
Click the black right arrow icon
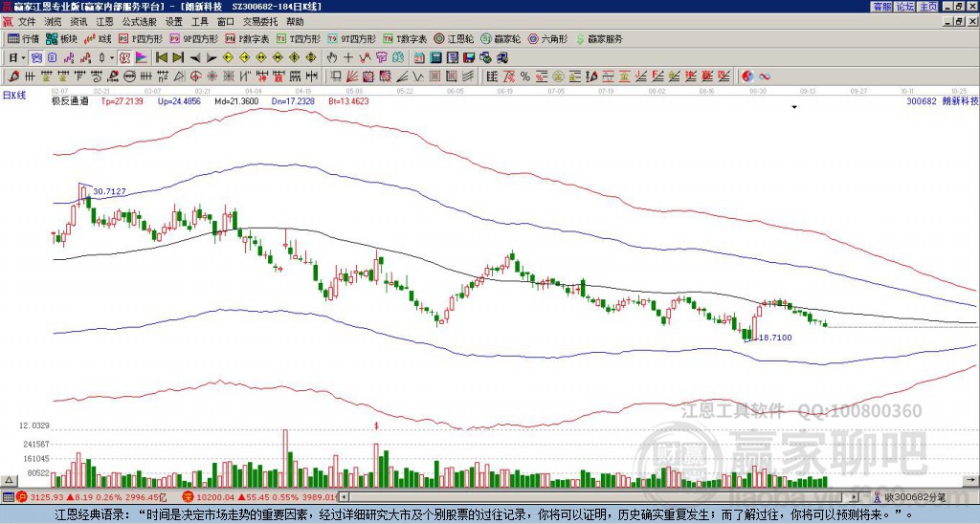[212, 58]
